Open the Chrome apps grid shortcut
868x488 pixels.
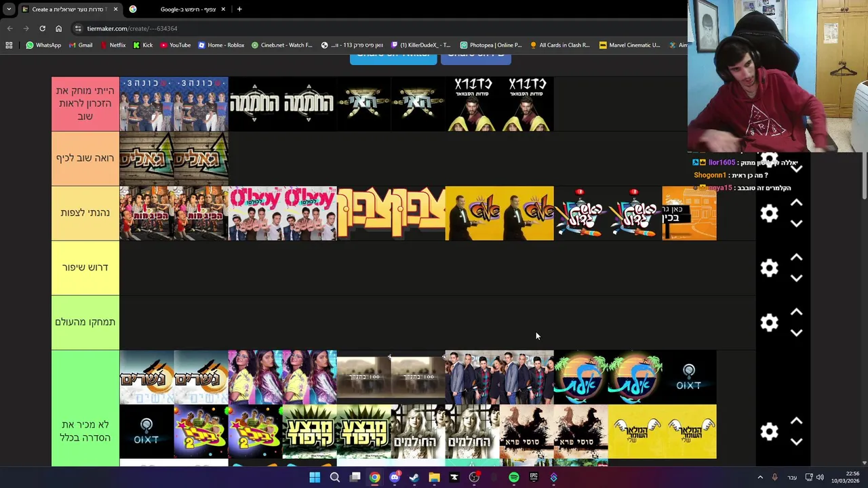point(9,45)
